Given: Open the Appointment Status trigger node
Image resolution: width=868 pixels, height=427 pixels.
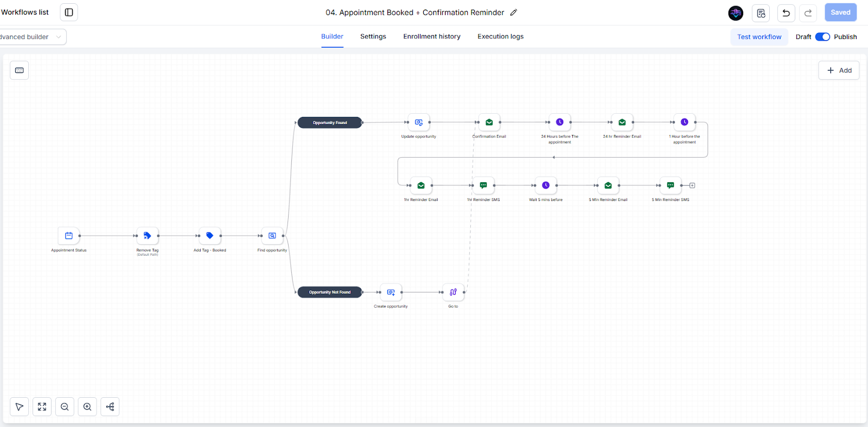Looking at the screenshot, I should (x=69, y=236).
